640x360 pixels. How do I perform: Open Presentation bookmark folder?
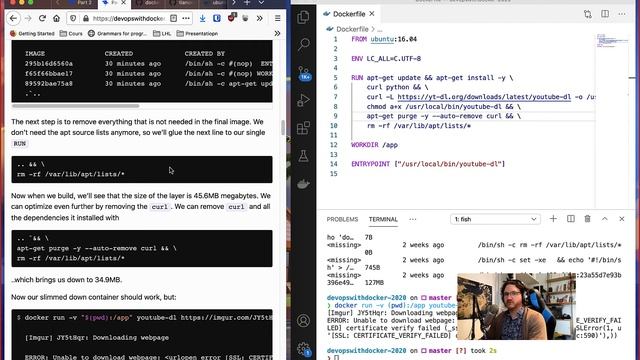coord(198,33)
